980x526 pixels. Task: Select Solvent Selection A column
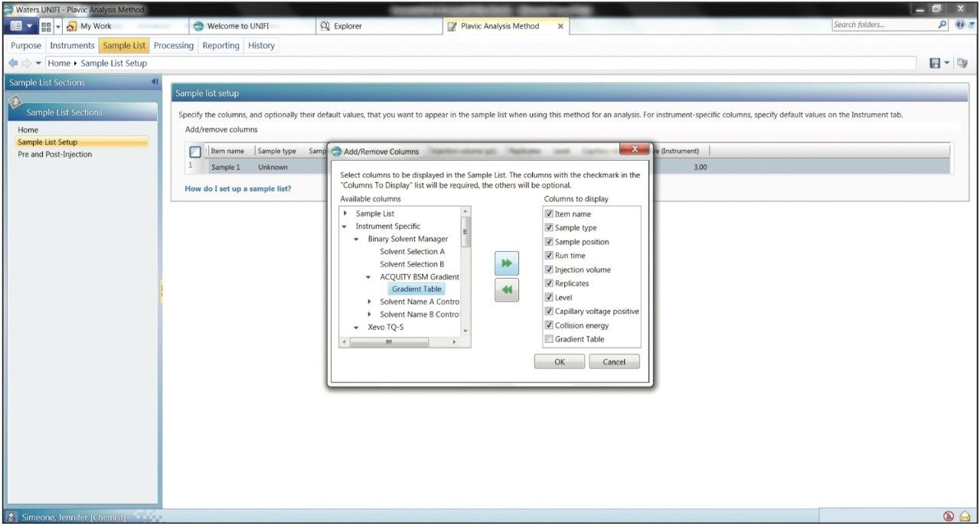coord(412,251)
